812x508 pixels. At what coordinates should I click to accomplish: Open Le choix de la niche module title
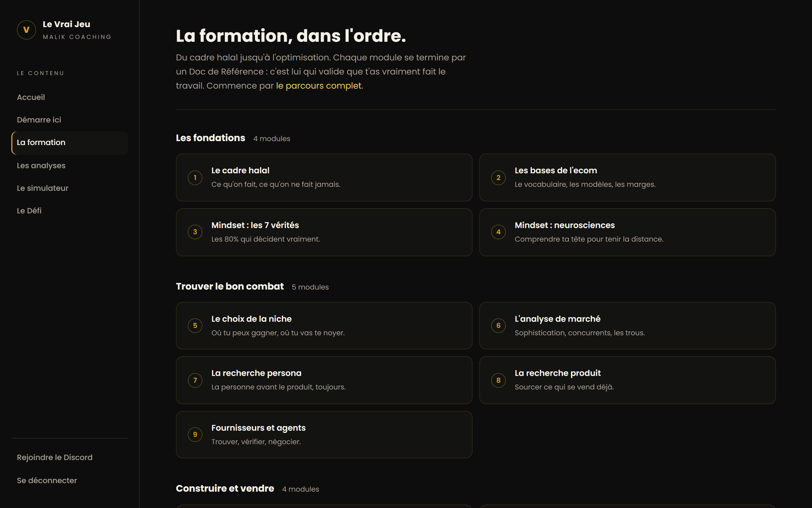pyautogui.click(x=251, y=319)
